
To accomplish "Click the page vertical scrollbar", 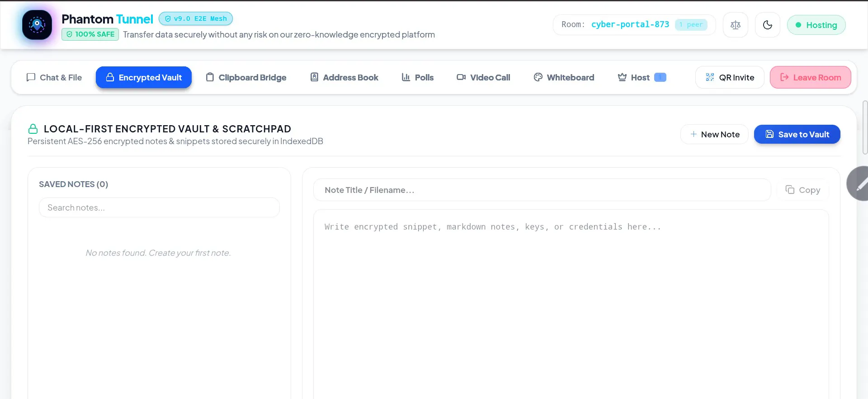I will click(865, 127).
